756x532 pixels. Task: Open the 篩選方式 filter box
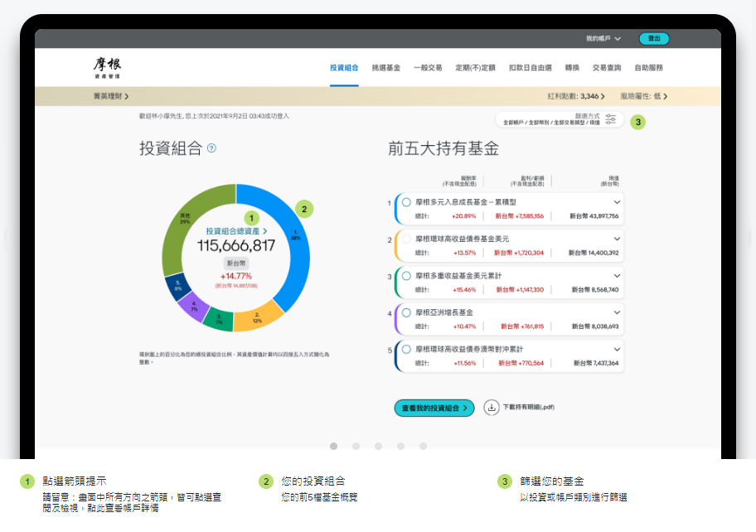pos(560,119)
